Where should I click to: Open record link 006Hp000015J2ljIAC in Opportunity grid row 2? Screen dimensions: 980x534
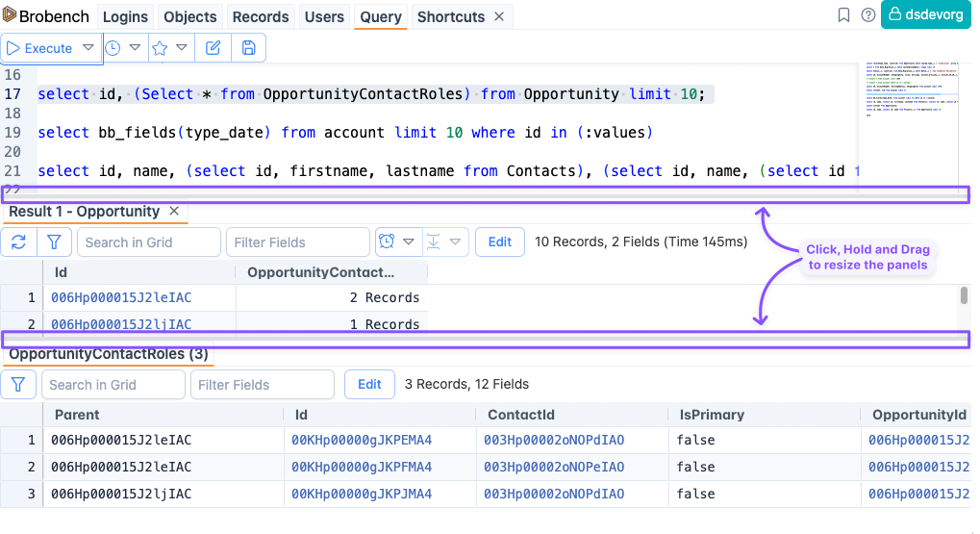coord(121,324)
